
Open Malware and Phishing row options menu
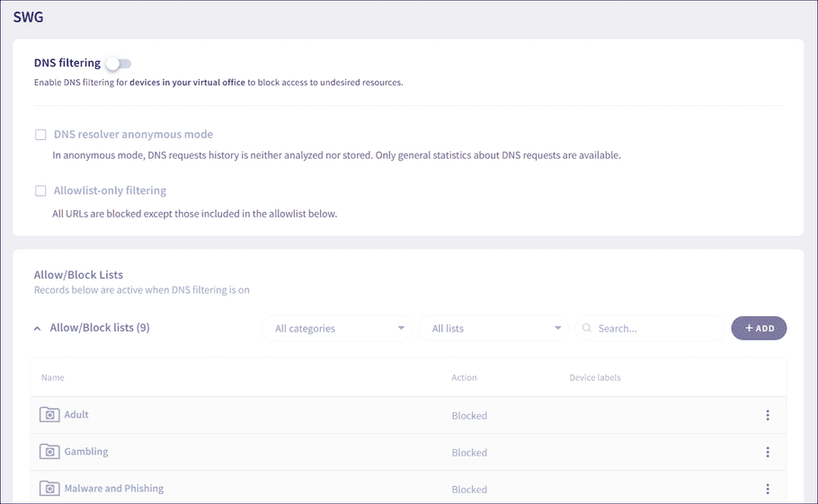768,489
